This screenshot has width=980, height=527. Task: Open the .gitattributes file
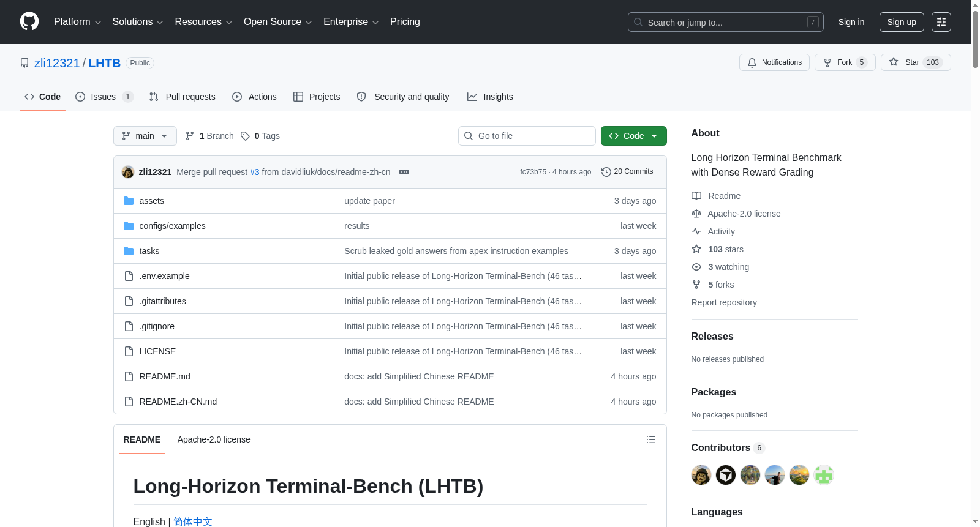162,301
